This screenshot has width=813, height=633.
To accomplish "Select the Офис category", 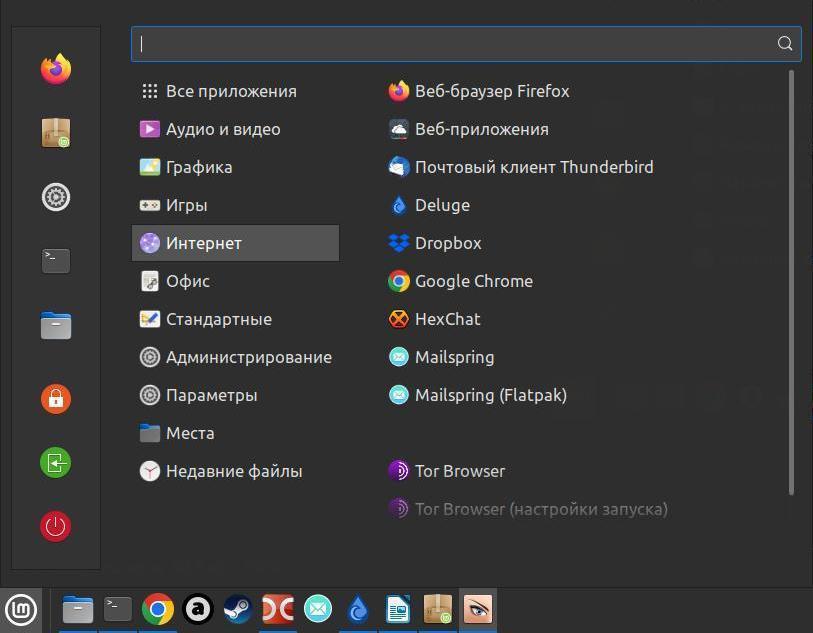I will 187,281.
